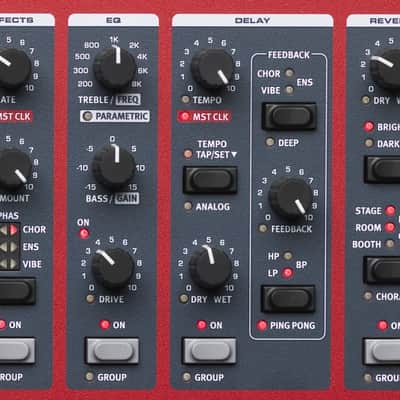
Task: Click the VIBE arrow indicators in Effects
Action: coord(8,264)
